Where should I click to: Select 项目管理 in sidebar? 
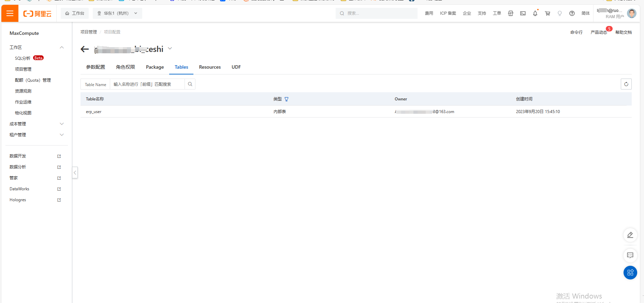23,69
